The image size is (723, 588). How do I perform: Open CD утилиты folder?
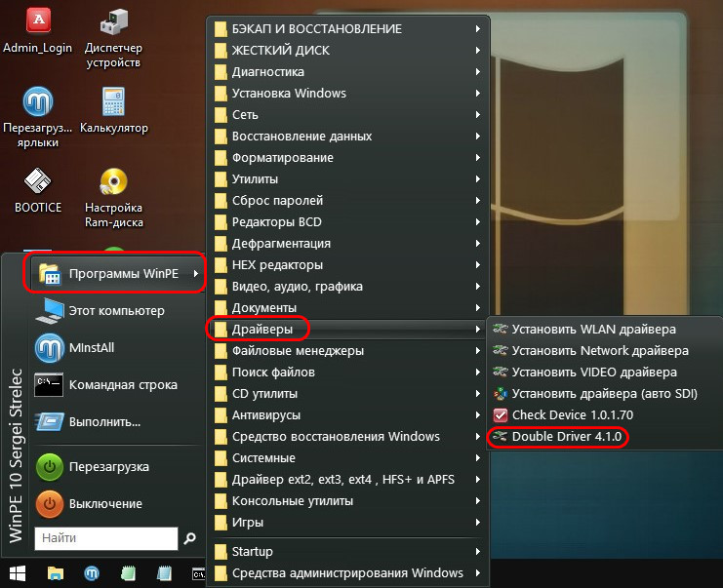(x=348, y=394)
